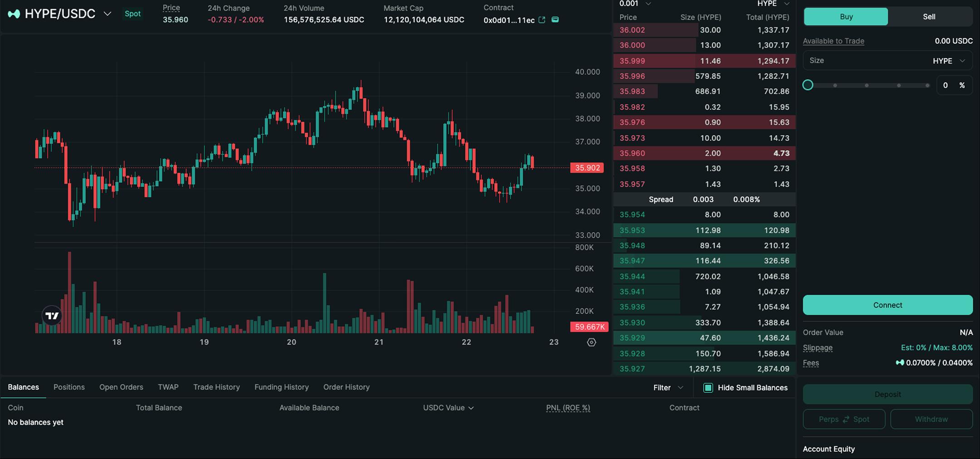Click the Fees label link

(811, 363)
